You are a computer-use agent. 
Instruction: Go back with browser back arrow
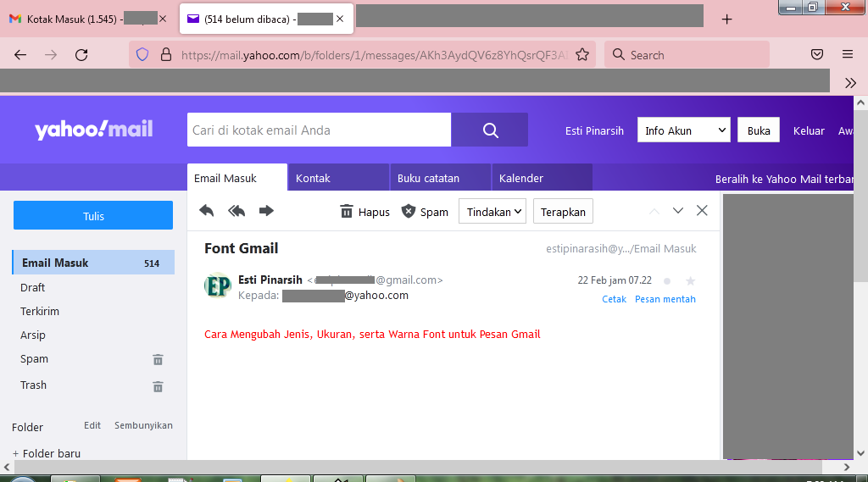tap(20, 55)
